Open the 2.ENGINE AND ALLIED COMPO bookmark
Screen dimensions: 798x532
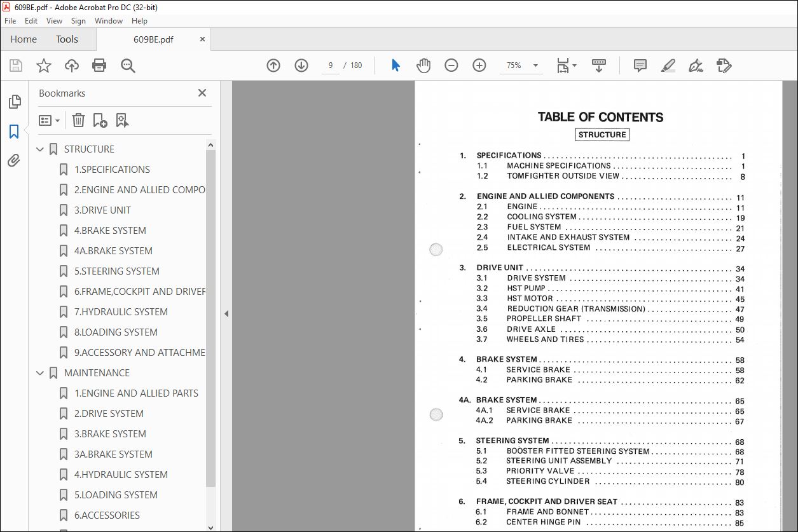140,190
